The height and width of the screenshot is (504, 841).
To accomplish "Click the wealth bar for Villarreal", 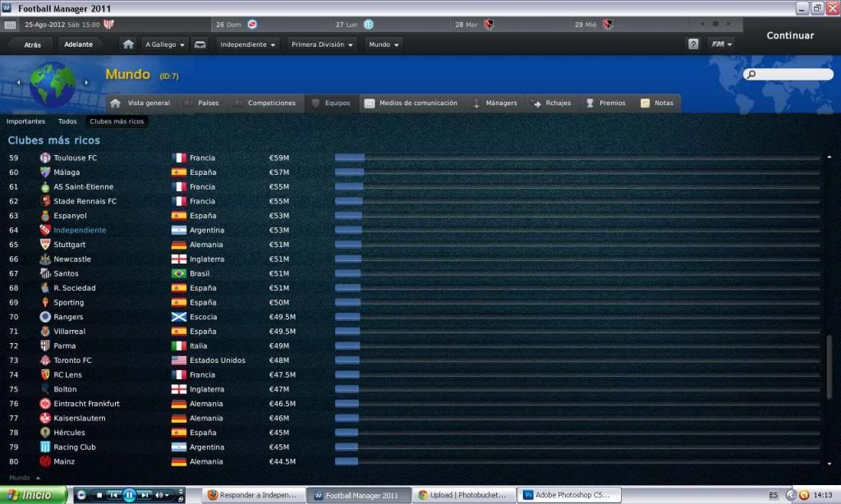I will click(x=347, y=332).
